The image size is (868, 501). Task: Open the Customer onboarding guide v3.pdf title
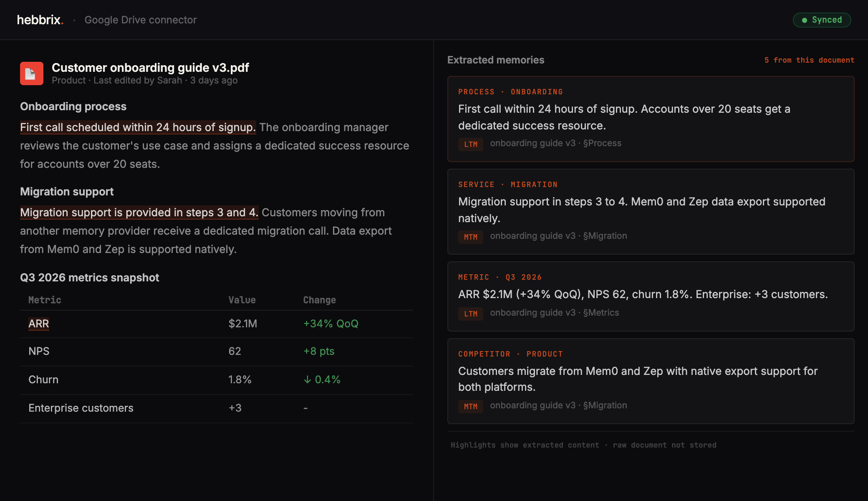150,67
